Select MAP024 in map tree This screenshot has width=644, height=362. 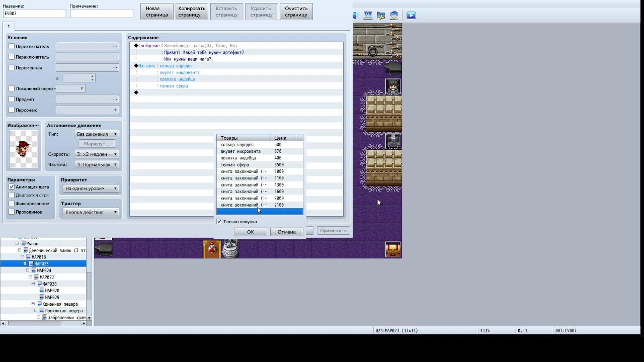pyautogui.click(x=44, y=270)
